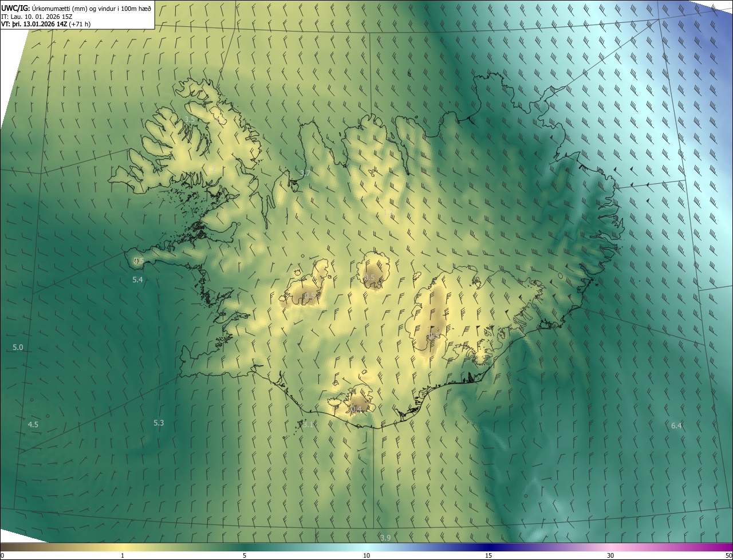Viewport: 733px width, 560px height.
Task: Click the color scale tick label 30
Action: tap(610, 555)
